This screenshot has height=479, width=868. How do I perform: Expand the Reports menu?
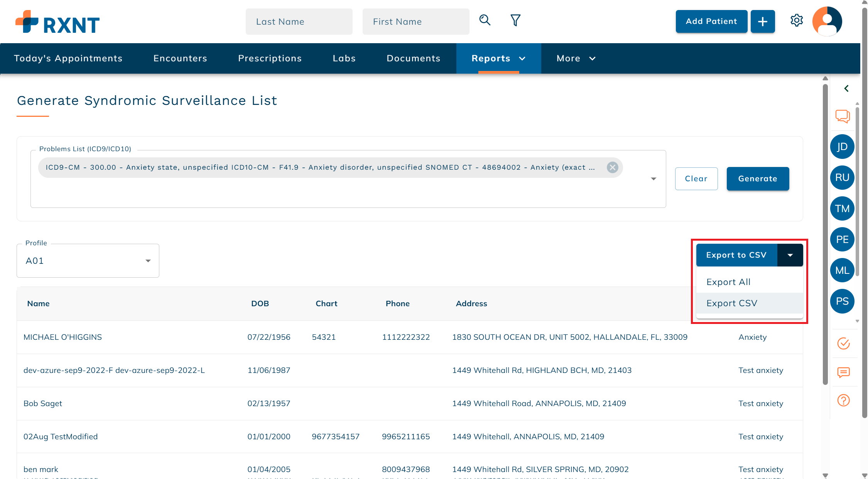[498, 58]
